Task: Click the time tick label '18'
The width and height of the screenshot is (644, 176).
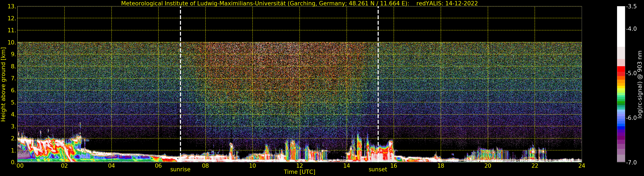Action: click(x=441, y=166)
